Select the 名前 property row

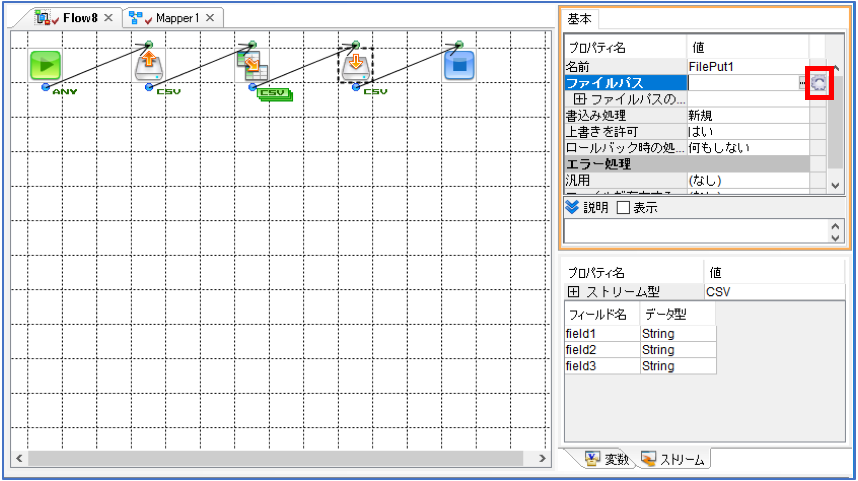[687, 67]
